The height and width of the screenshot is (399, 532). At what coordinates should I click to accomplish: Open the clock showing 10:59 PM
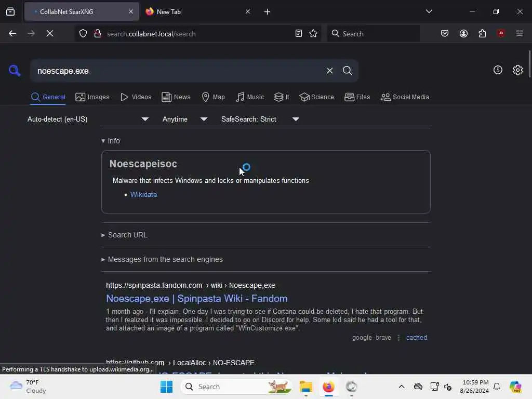click(x=474, y=387)
